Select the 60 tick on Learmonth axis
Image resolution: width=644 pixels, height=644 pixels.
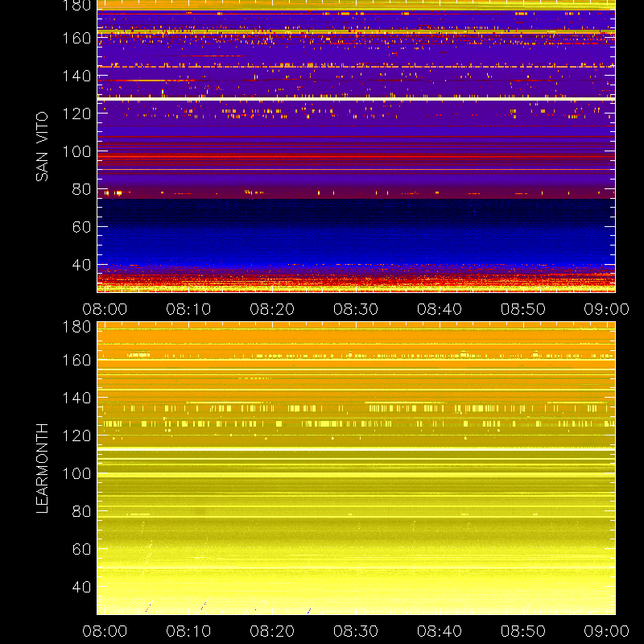tap(81, 549)
